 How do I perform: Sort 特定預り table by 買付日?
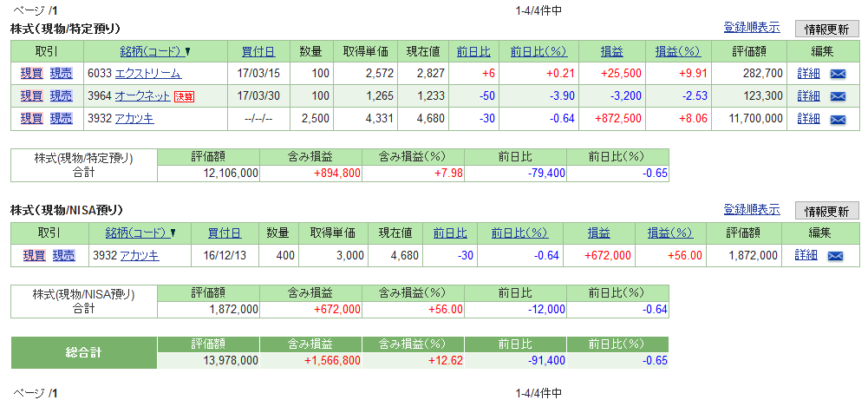click(x=258, y=51)
